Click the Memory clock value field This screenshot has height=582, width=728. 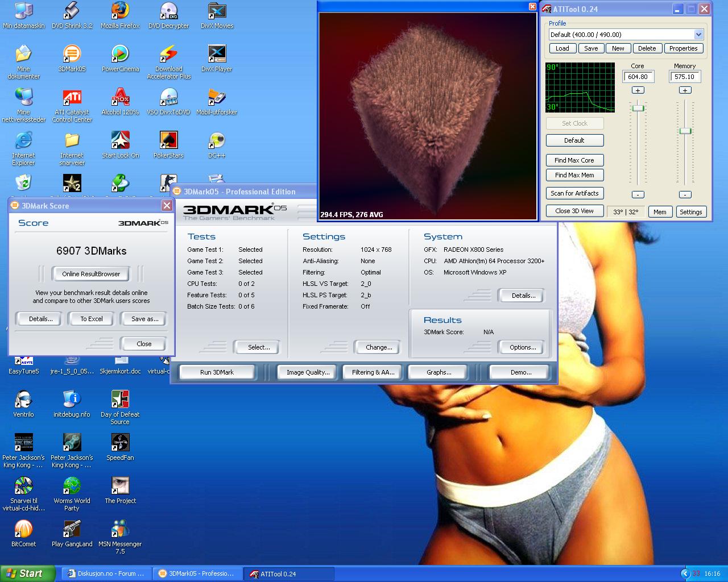(x=685, y=77)
